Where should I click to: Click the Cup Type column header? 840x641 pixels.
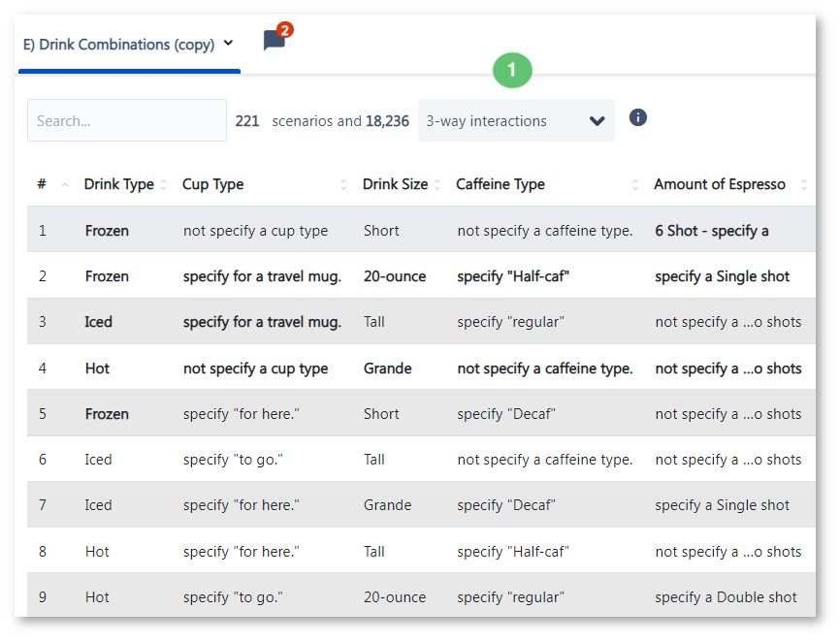point(212,185)
